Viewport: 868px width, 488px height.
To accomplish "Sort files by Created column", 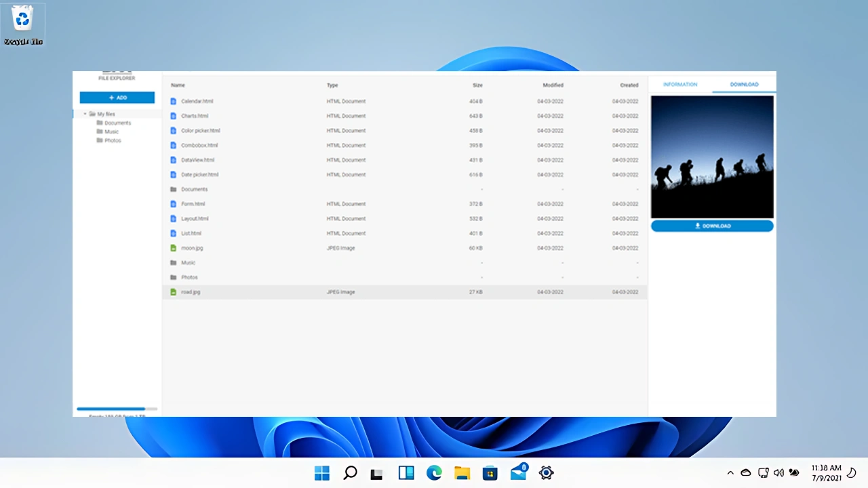I will 629,85.
